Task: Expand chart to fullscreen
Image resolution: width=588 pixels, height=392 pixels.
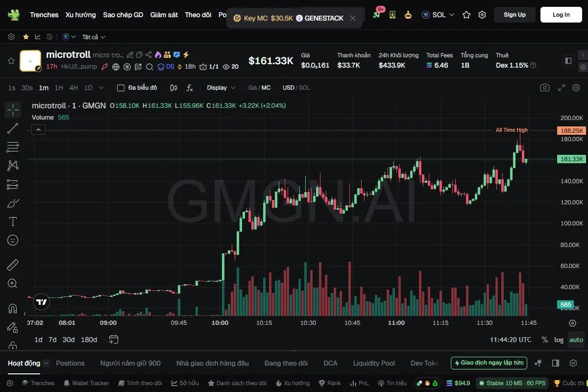Action: (x=562, y=88)
